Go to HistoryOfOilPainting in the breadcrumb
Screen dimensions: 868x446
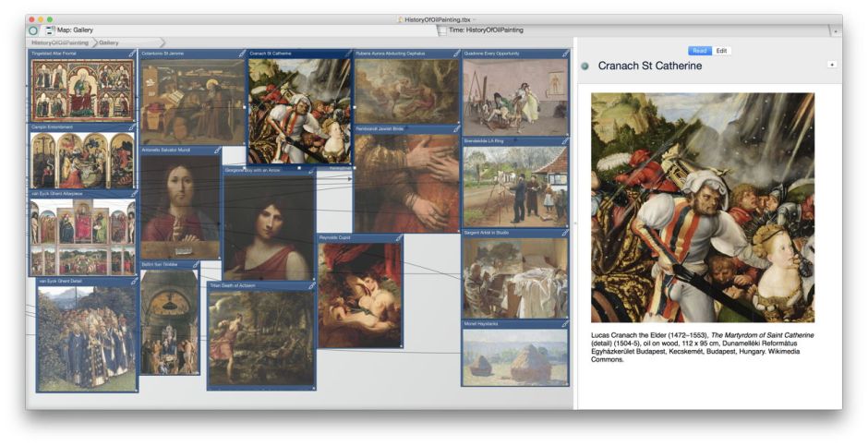(60, 42)
